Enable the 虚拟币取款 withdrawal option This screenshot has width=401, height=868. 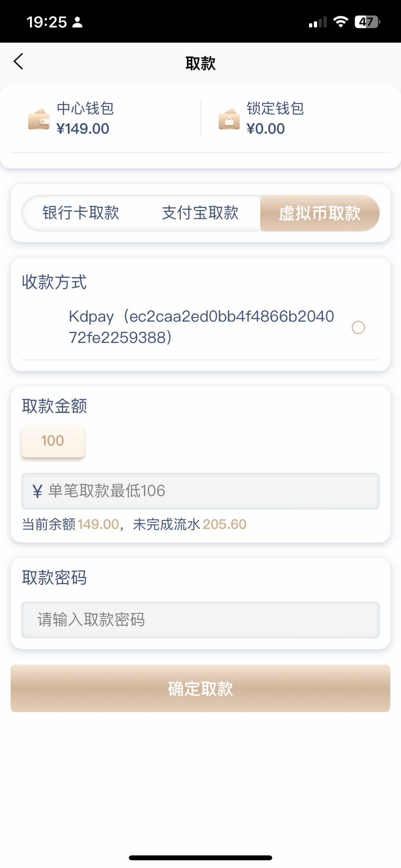pyautogui.click(x=320, y=213)
